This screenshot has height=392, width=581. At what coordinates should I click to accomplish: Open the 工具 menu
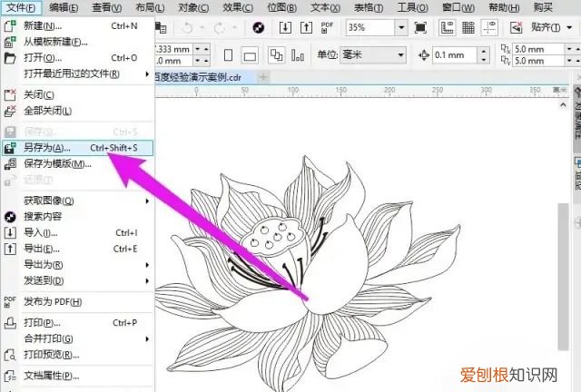(x=412, y=7)
